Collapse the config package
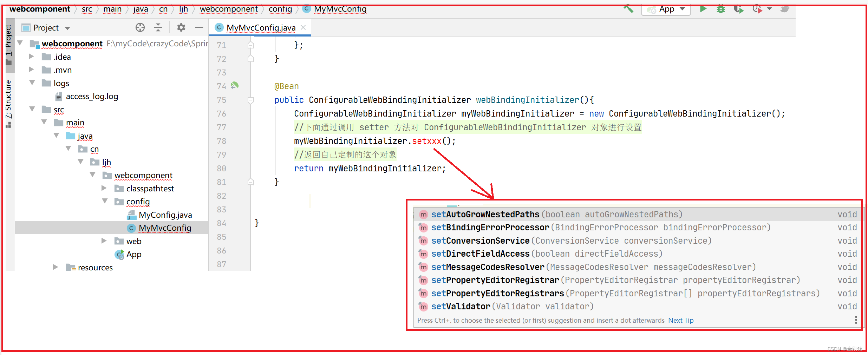868x355 pixels. coord(105,201)
